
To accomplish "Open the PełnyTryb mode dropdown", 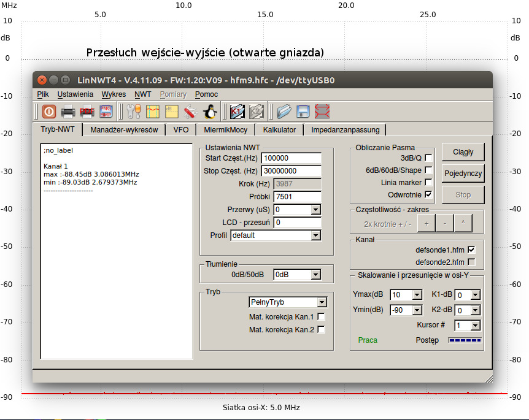I will (x=288, y=302).
